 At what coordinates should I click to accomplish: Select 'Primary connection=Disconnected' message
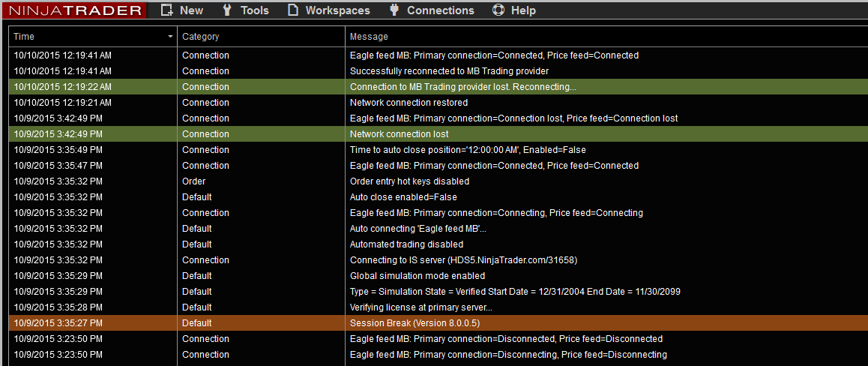pos(506,339)
